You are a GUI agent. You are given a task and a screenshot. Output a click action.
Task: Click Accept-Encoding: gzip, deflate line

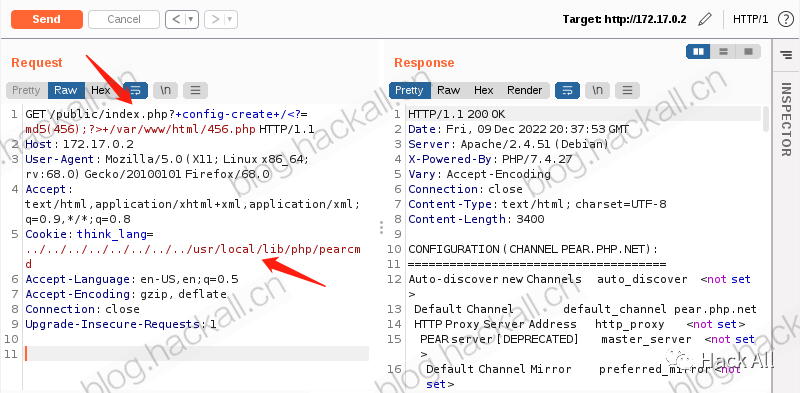click(x=126, y=294)
